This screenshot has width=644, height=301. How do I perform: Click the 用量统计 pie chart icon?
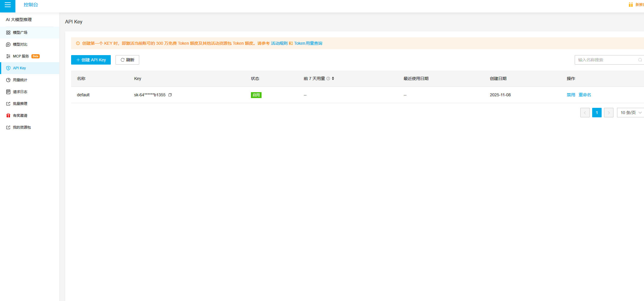8,80
